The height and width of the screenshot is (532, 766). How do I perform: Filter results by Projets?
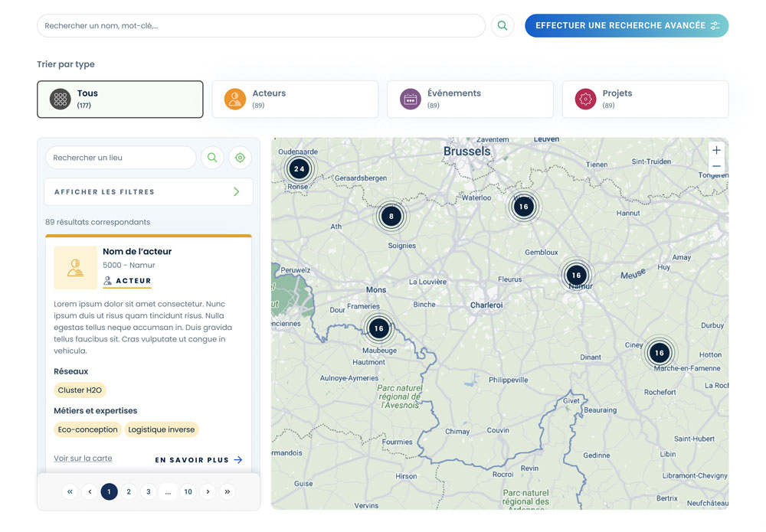(645, 99)
